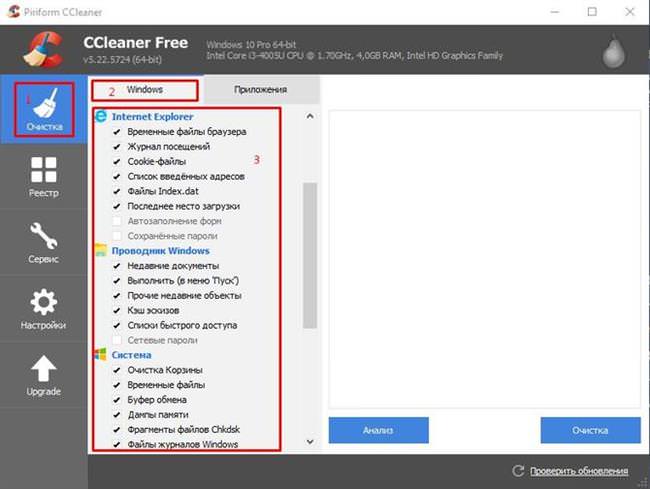Uncheck Cookie-файлы
This screenshot has height=489, width=650.
(x=117, y=162)
